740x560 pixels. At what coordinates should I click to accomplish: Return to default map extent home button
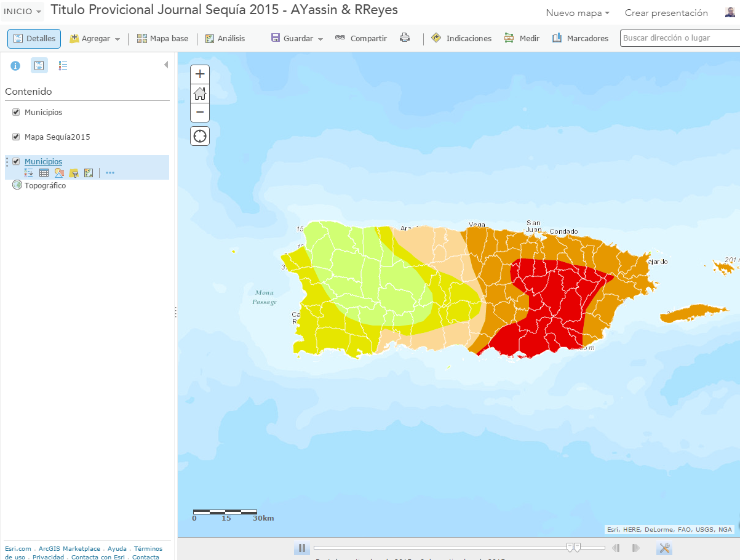[200, 94]
